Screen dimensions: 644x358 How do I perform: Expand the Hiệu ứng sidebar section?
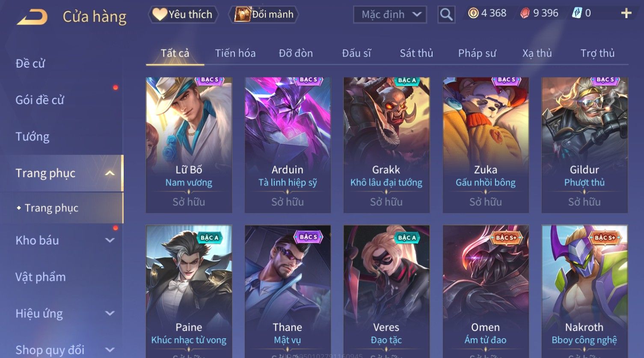click(110, 313)
